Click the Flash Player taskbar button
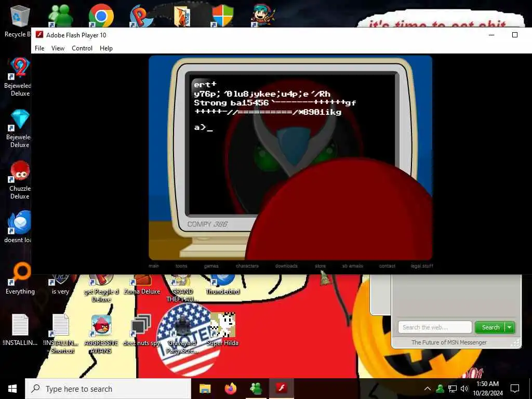532x399 pixels. pos(281,389)
